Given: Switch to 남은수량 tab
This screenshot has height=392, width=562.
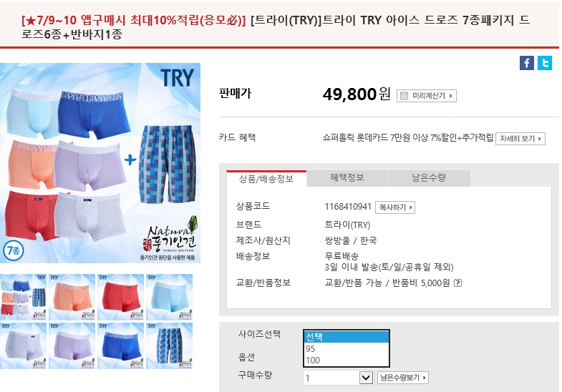Looking at the screenshot, I should pos(429,178).
